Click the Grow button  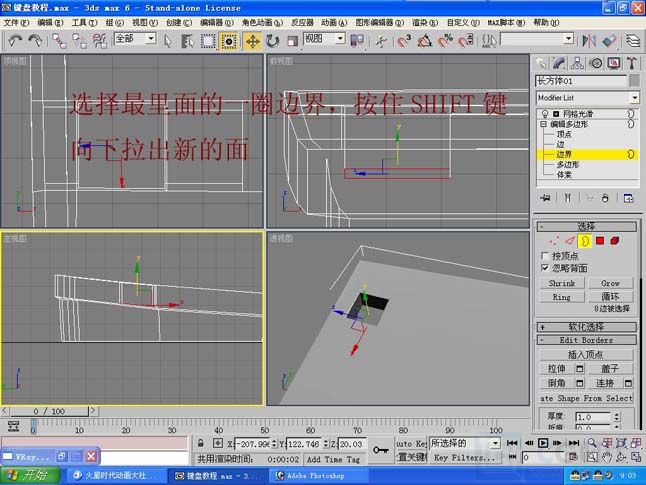point(610,283)
